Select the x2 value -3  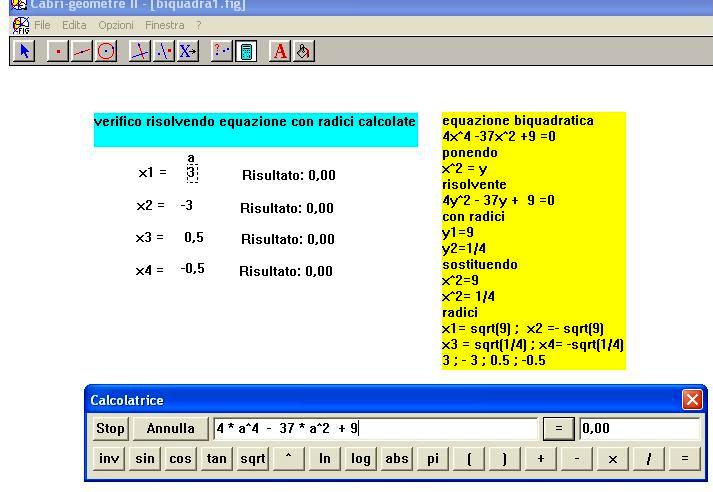click(186, 206)
